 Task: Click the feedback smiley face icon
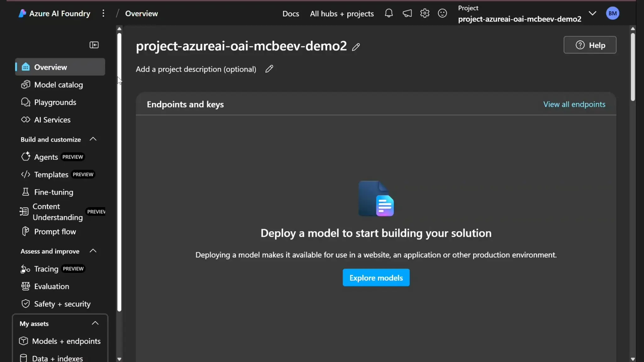pos(442,13)
